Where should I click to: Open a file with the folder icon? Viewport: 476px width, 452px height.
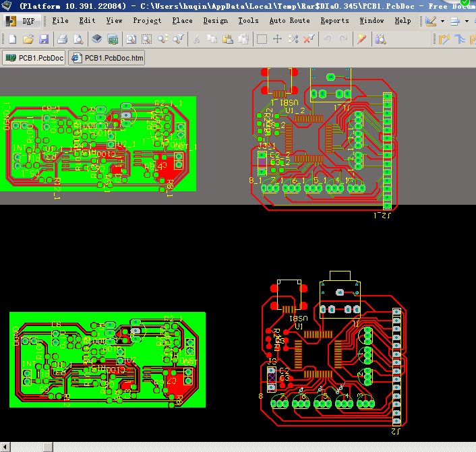(x=28, y=39)
